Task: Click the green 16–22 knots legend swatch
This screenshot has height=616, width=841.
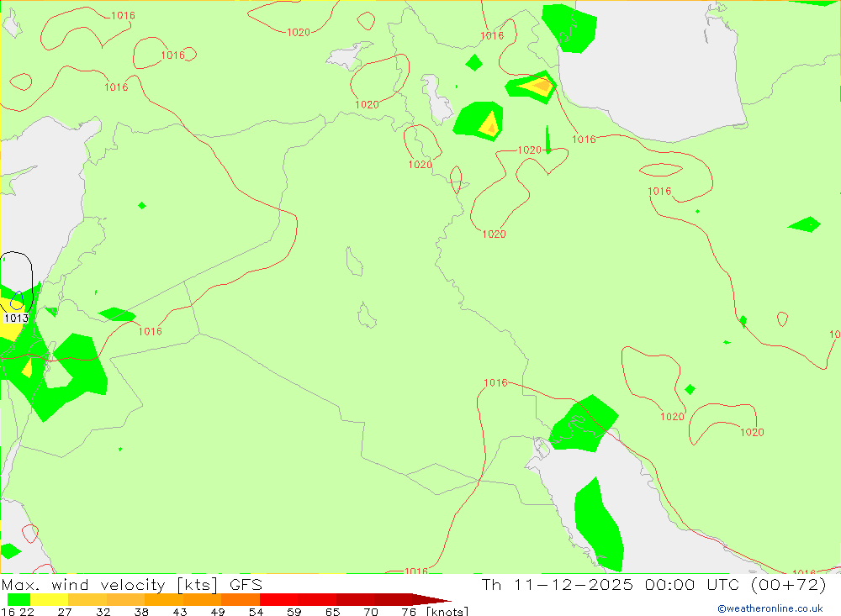Action: [x=19, y=599]
